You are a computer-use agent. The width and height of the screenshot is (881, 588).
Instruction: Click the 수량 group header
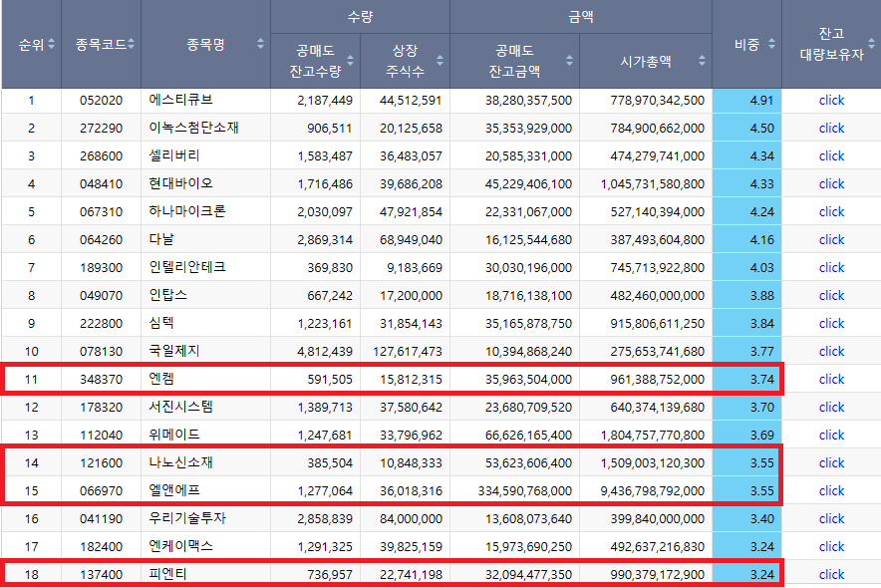[x=360, y=17]
